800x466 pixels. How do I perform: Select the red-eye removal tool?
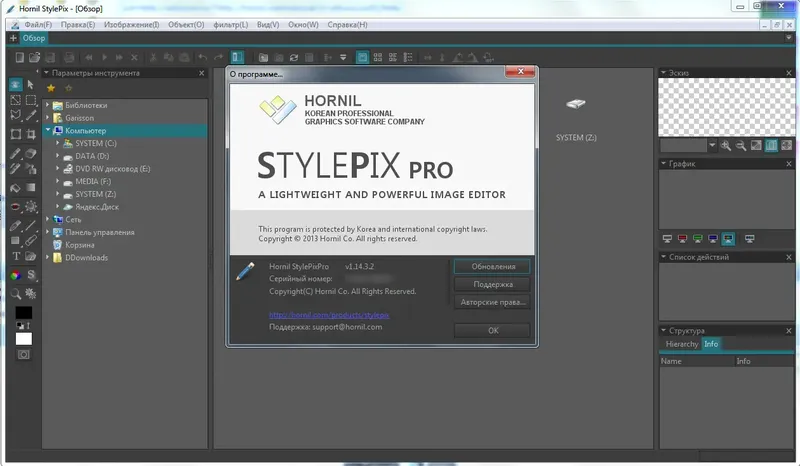[15, 207]
